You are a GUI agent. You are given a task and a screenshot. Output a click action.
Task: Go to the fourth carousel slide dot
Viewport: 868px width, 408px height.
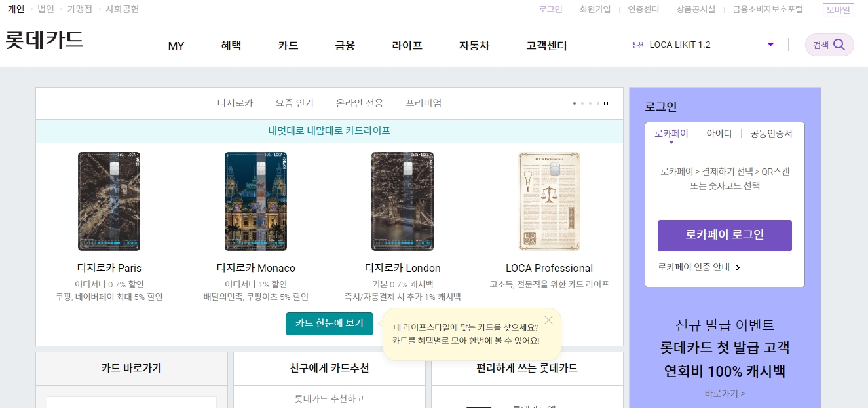[x=598, y=103]
